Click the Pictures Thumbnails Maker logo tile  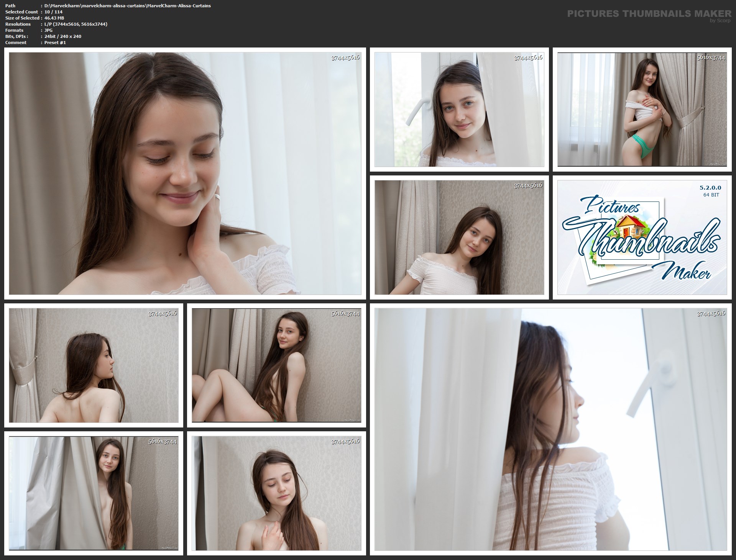click(x=642, y=237)
